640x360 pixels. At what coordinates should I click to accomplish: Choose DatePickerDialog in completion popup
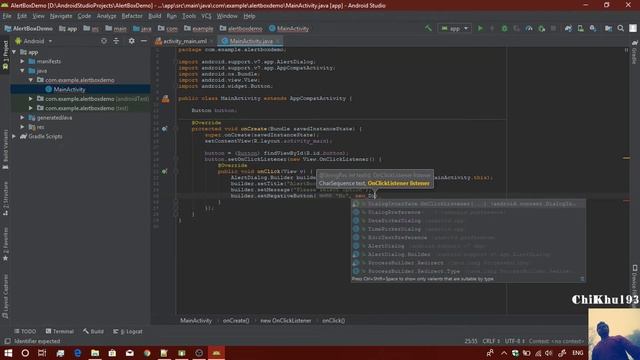468,220
